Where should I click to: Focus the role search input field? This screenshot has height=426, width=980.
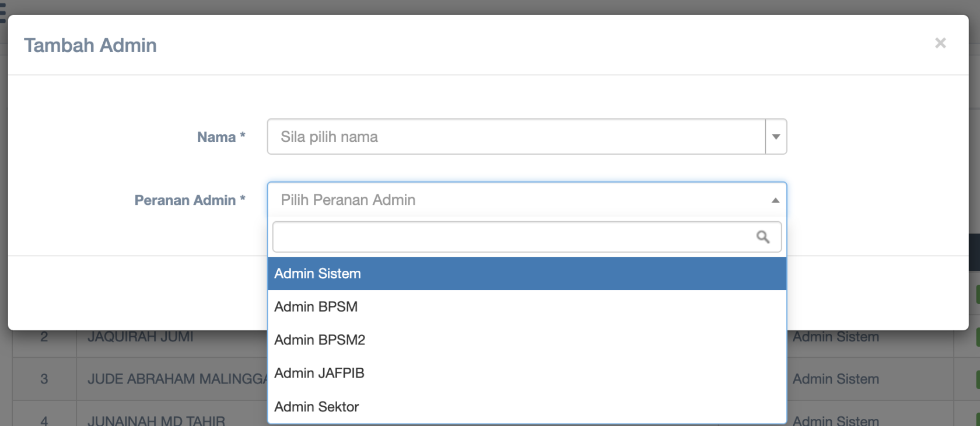[x=513, y=237]
